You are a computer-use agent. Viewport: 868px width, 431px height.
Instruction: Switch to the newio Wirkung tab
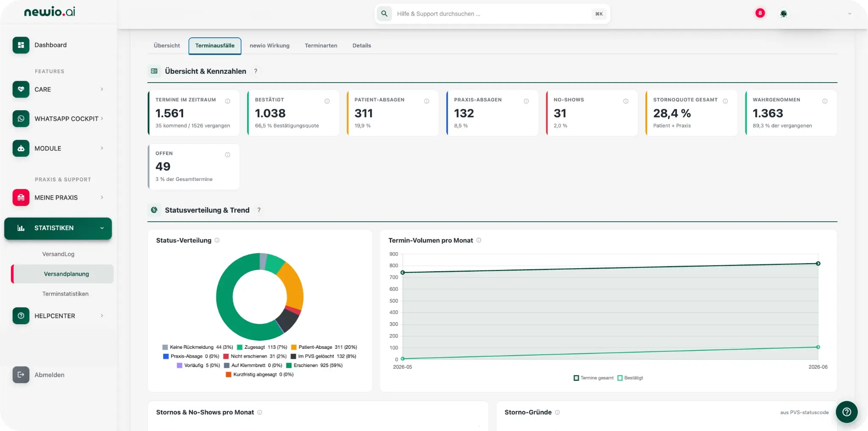(x=270, y=46)
